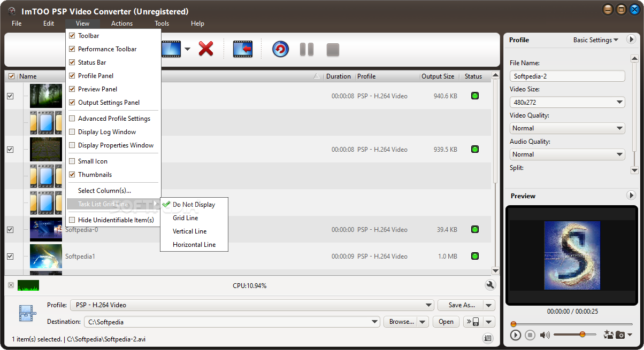Click the transfer to PSP device button
Viewport: 644px width, 350px height.
click(472, 322)
